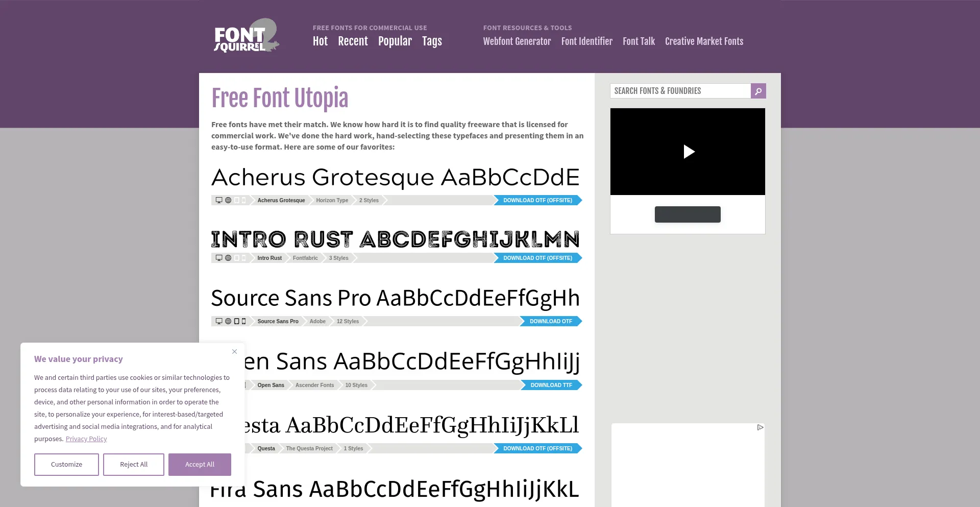Click the Questa sample preview
The width and height of the screenshot is (980, 507).
pyautogui.click(x=412, y=425)
